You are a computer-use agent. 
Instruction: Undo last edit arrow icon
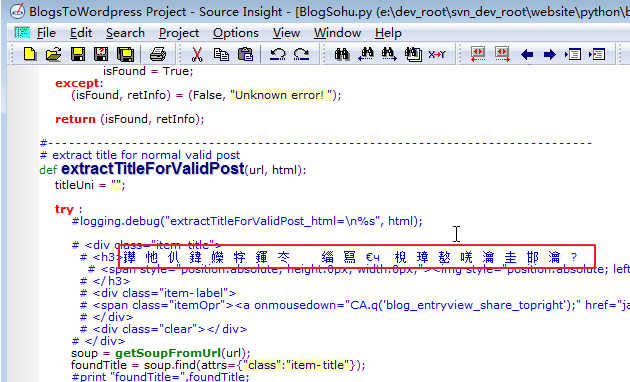tap(277, 54)
